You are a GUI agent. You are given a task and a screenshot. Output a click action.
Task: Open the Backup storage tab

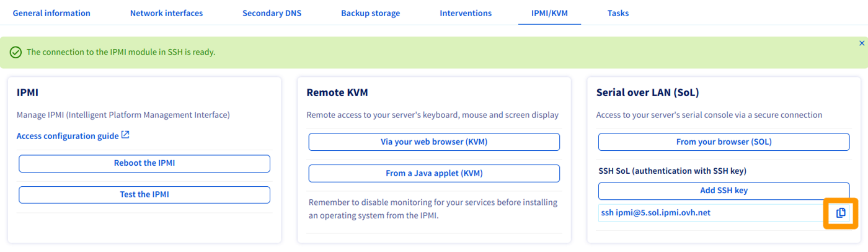(370, 13)
